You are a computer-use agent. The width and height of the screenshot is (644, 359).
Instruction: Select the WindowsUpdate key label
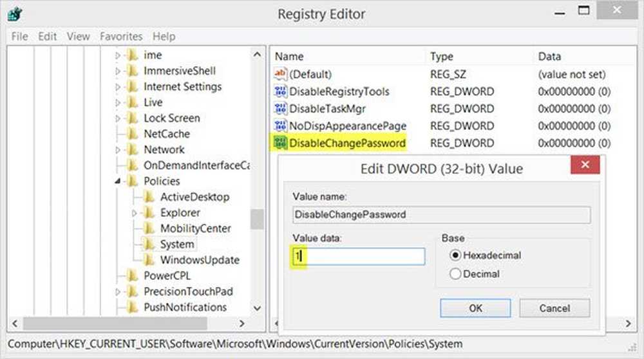[x=200, y=260]
